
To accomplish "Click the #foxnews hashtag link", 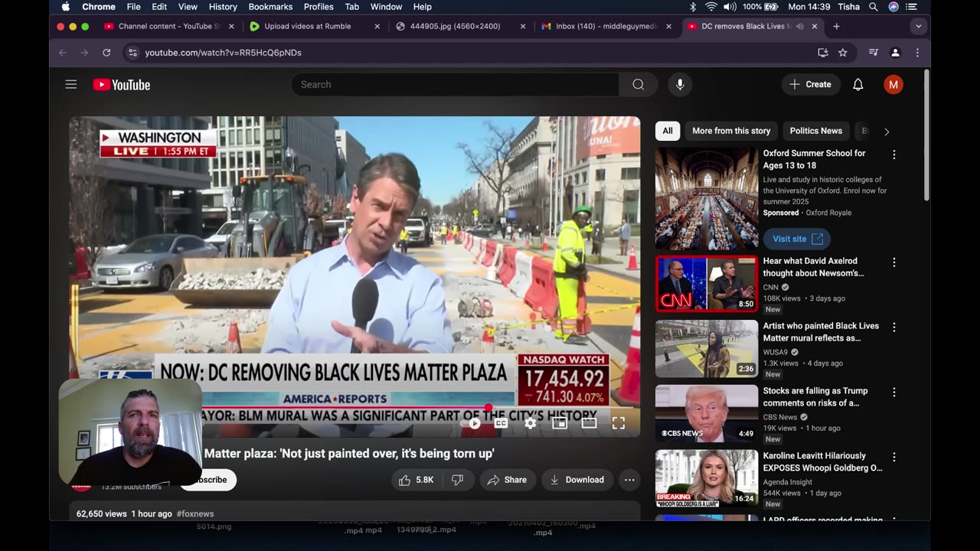I will [195, 514].
